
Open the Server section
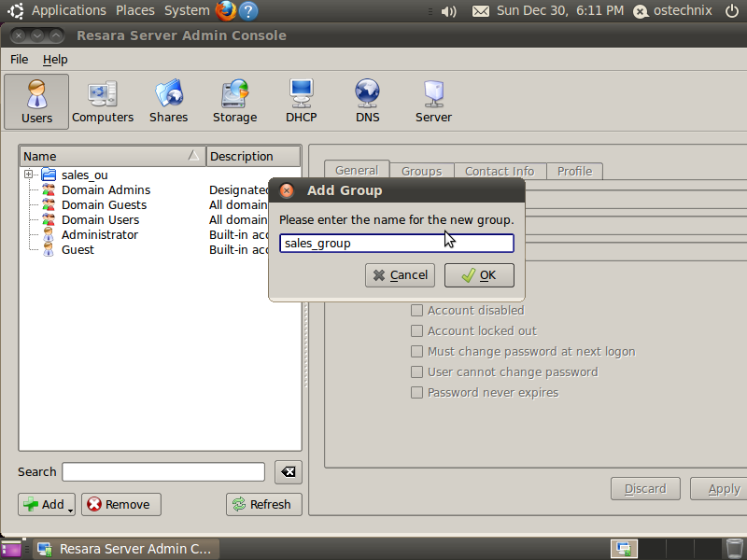pyautogui.click(x=433, y=102)
